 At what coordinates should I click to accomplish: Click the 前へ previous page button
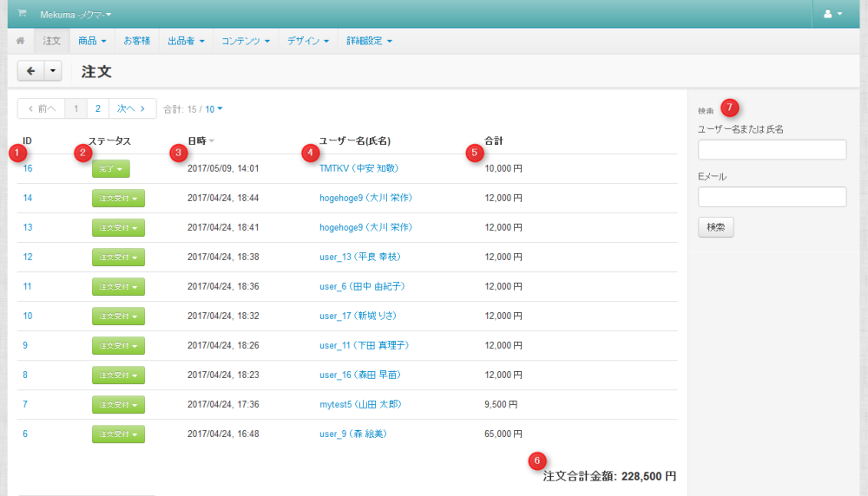(42, 108)
